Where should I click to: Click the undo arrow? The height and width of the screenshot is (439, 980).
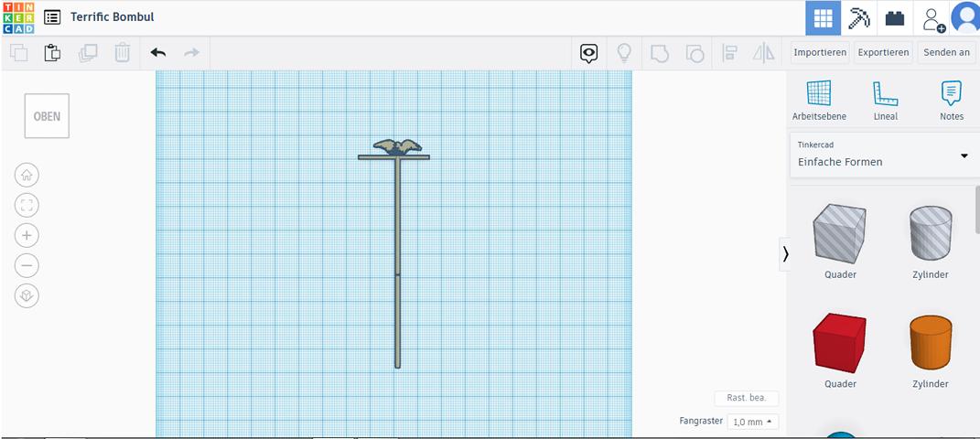click(158, 53)
